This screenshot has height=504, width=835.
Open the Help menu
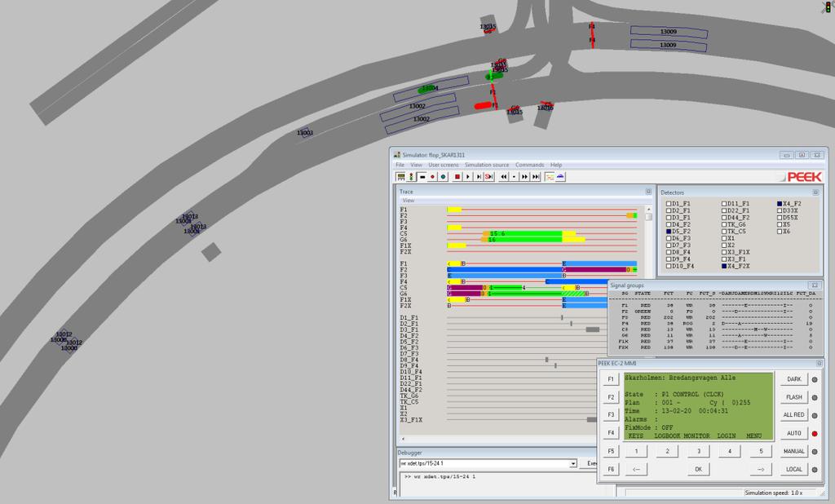pyautogui.click(x=556, y=165)
